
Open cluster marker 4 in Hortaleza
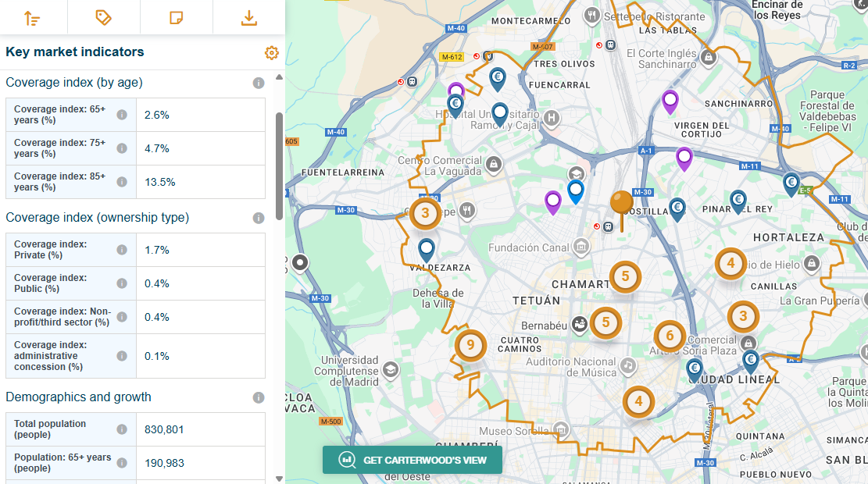731,264
